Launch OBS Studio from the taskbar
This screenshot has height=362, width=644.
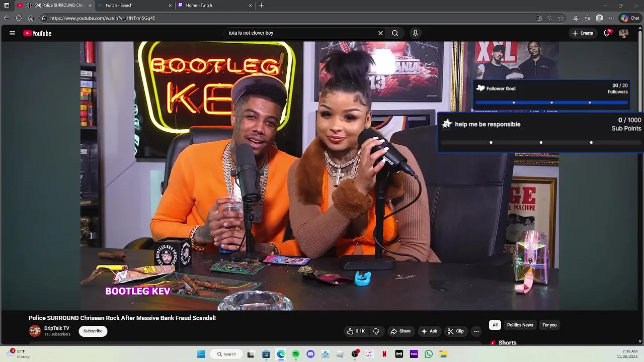pyautogui.click(x=355, y=354)
